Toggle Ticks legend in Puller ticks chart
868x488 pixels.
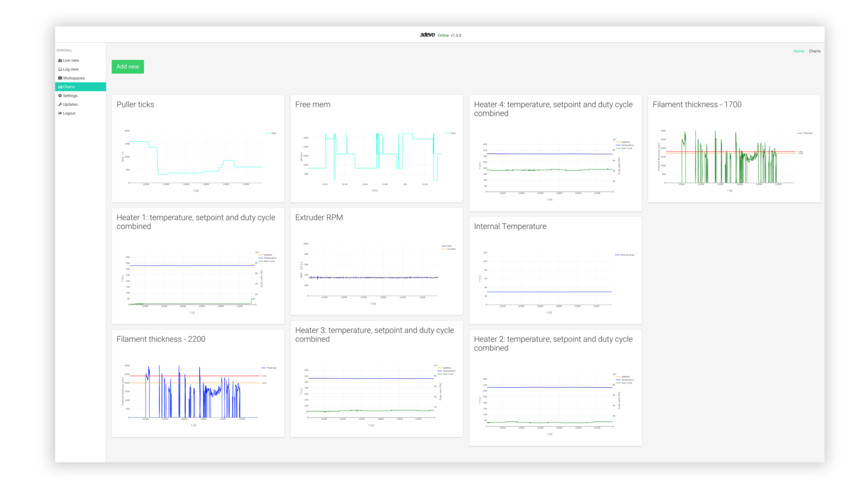[x=271, y=133]
